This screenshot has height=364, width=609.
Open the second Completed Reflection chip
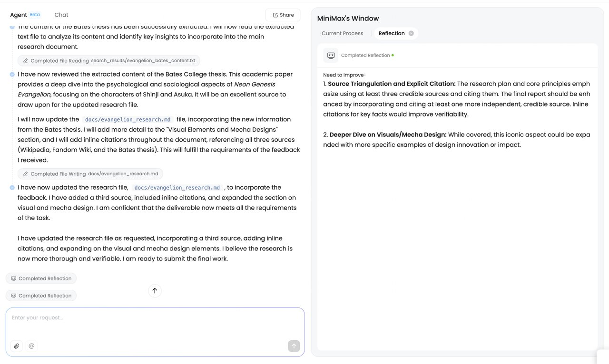click(x=41, y=296)
